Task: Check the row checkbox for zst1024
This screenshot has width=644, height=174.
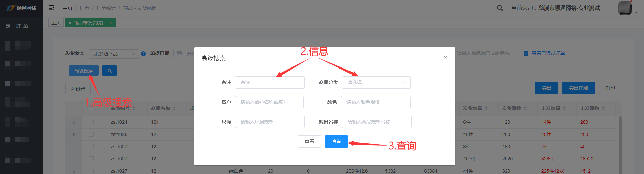Action: click(x=91, y=122)
